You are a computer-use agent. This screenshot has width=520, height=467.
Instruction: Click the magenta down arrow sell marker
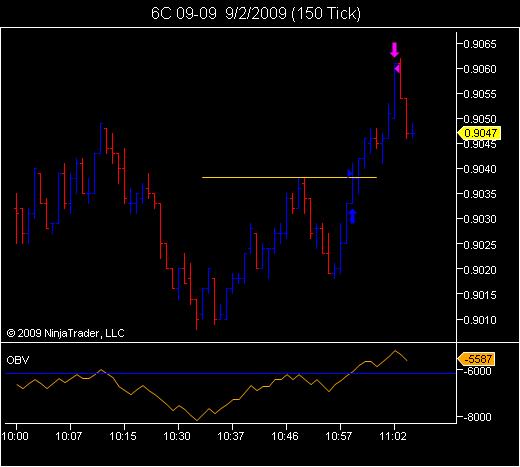[x=395, y=49]
